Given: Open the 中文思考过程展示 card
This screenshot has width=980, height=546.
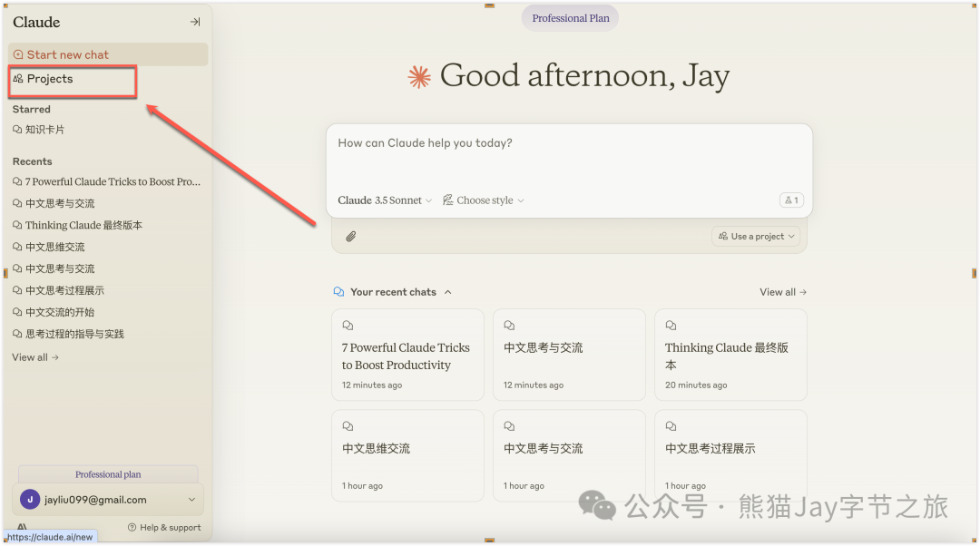Looking at the screenshot, I should click(730, 454).
